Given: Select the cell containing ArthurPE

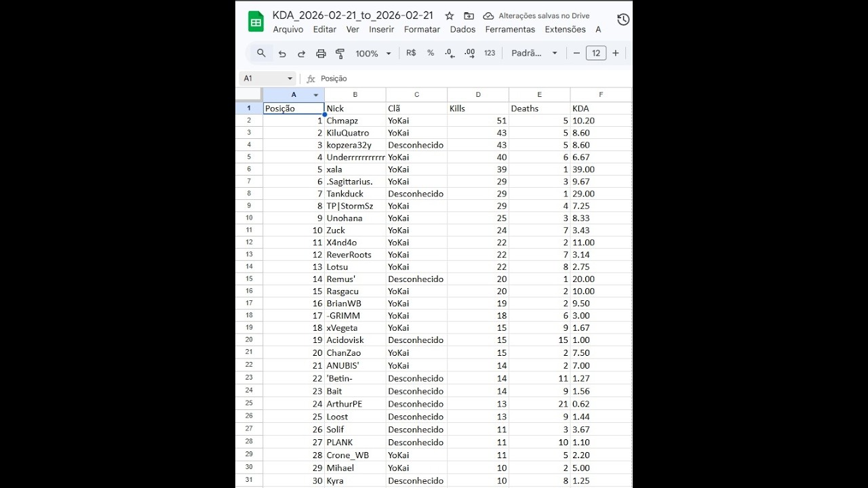Looking at the screenshot, I should pyautogui.click(x=355, y=404).
